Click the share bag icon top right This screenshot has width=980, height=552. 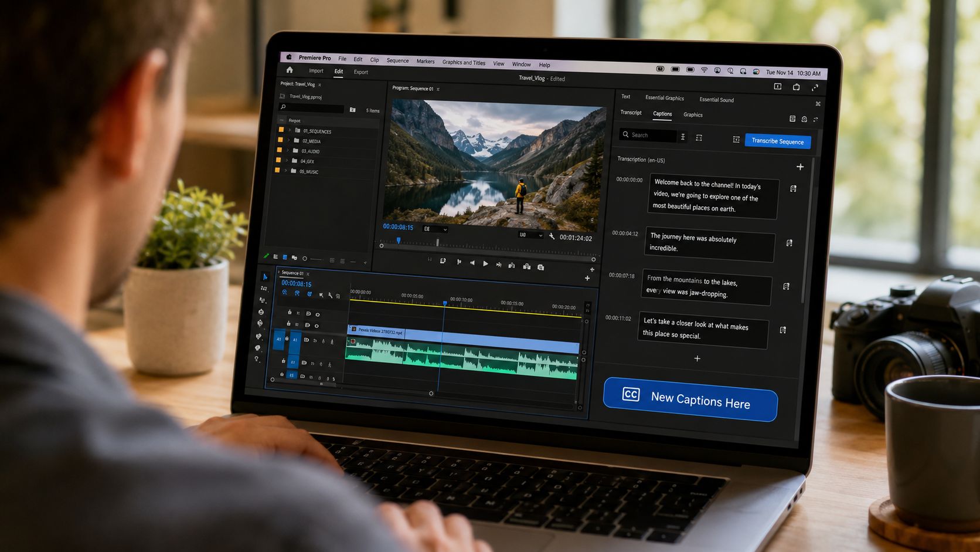pyautogui.click(x=796, y=87)
